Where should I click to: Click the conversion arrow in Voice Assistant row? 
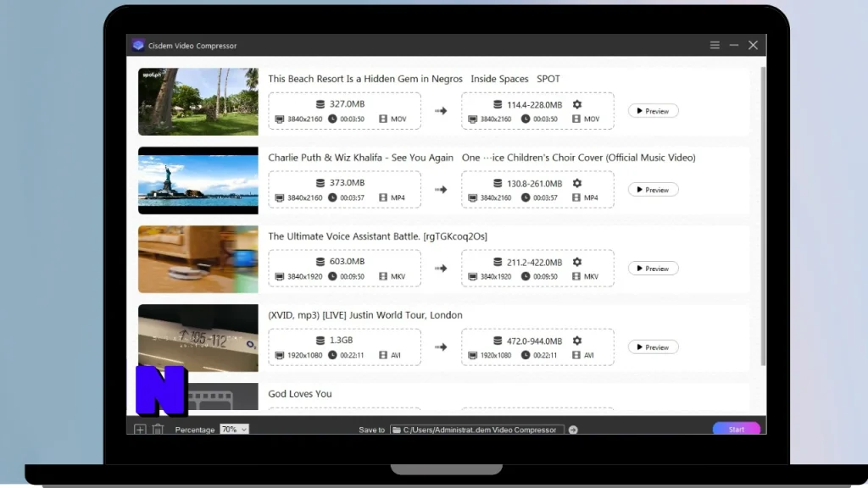click(441, 269)
